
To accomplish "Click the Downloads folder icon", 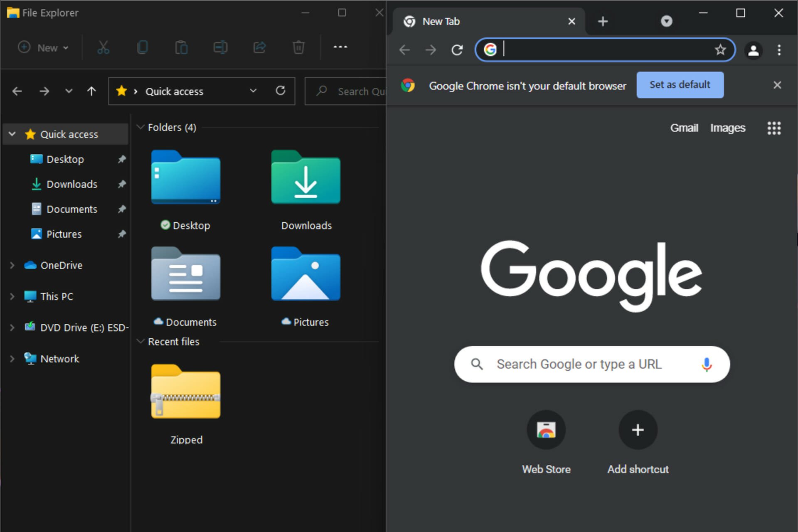I will (307, 180).
